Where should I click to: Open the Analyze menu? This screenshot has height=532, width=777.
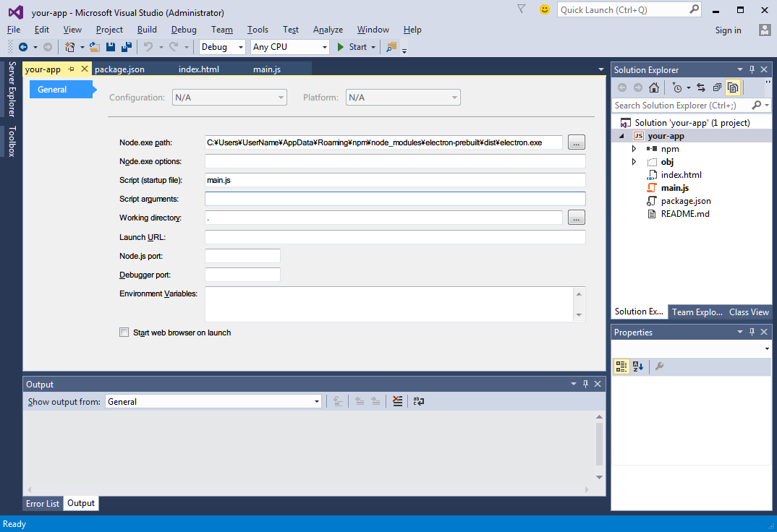pos(328,30)
